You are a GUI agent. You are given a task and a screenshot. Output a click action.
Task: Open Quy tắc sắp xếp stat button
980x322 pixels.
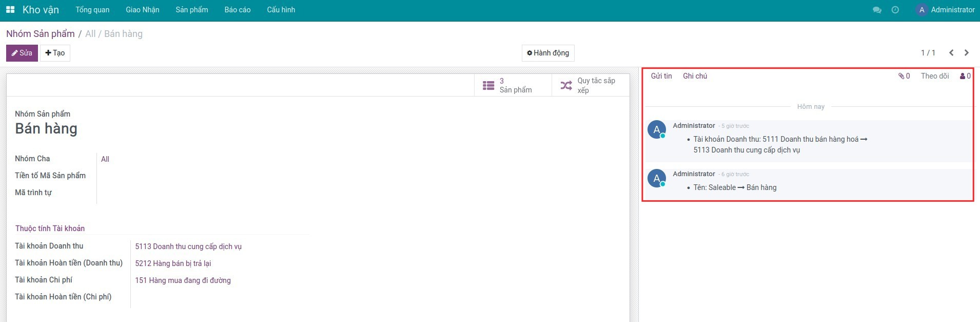590,85
